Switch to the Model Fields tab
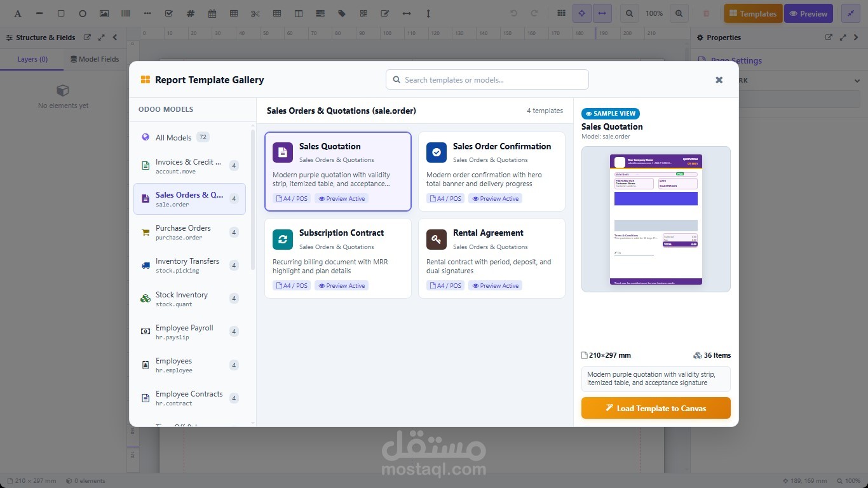This screenshot has width=868, height=488. 95,59
